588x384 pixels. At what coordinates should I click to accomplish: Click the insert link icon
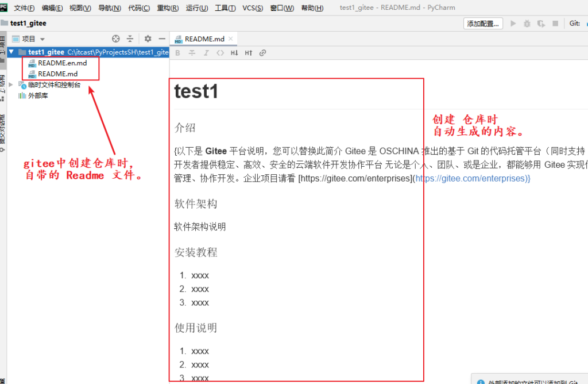tap(262, 53)
